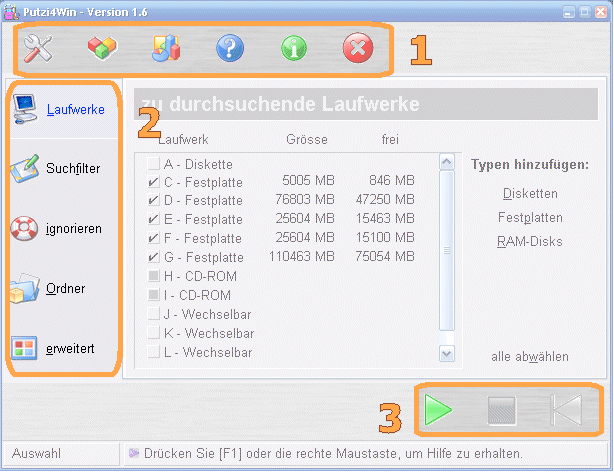Add all Festplatten drive types
The image size is (614, 473).
coord(530,217)
